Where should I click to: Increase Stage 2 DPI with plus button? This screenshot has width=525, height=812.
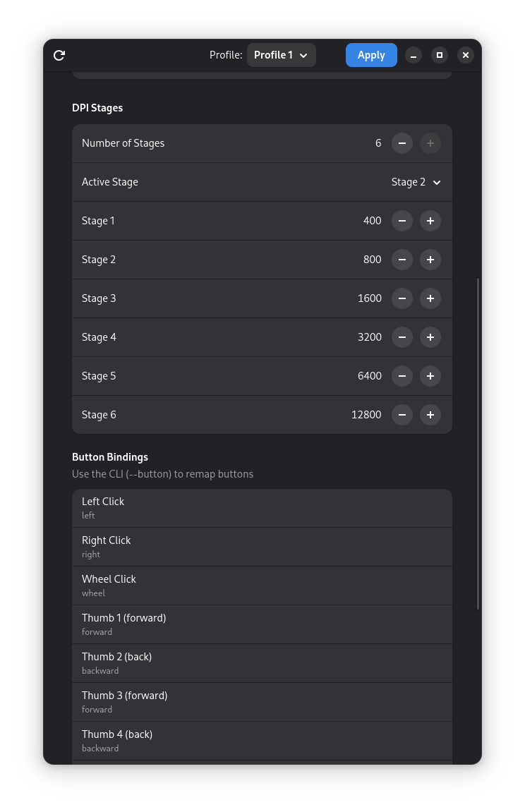[x=430, y=260]
